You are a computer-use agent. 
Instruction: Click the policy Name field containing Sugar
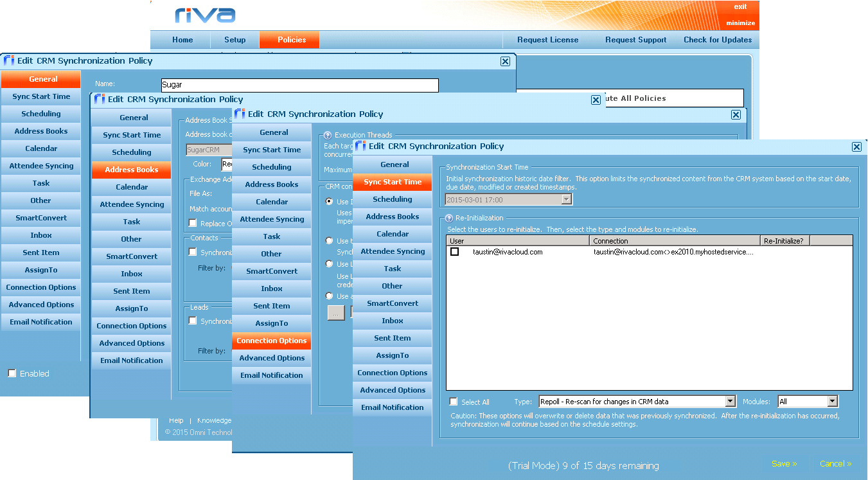click(299, 85)
